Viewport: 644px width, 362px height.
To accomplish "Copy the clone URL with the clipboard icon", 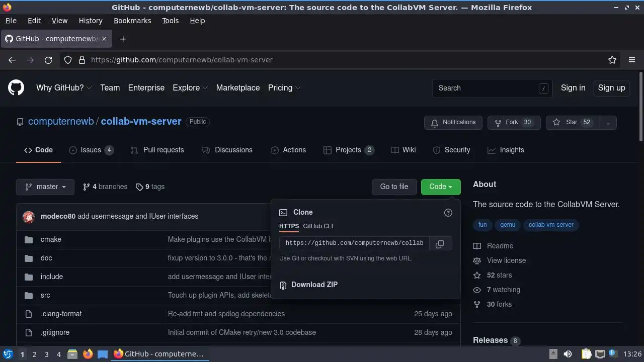I will [x=440, y=243].
